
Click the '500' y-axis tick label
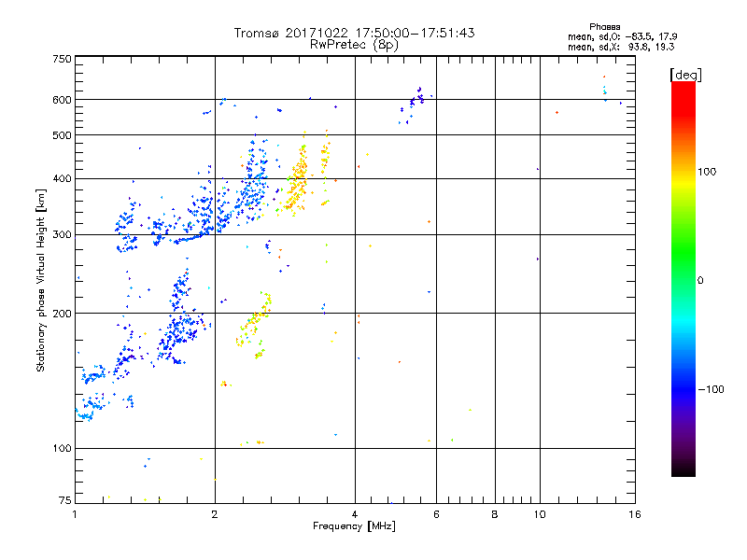[62, 135]
